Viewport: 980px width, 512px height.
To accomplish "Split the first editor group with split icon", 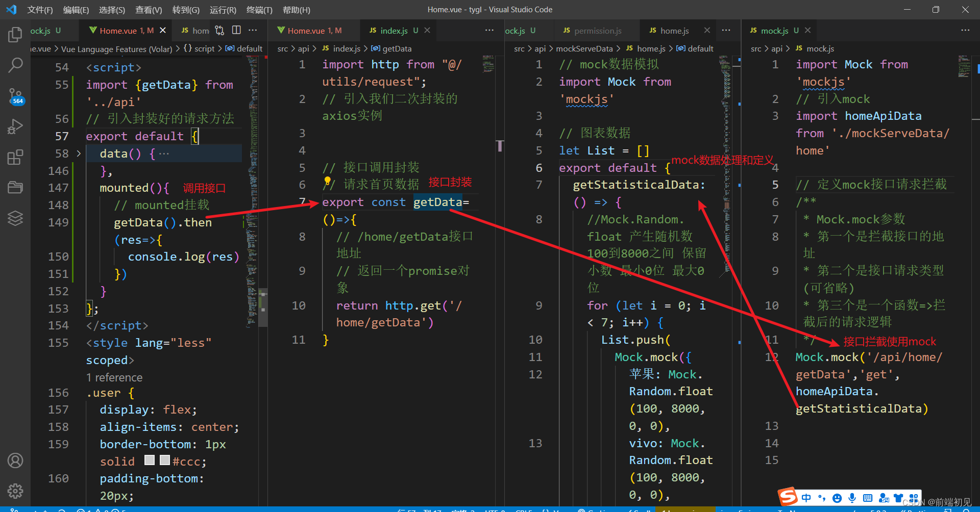I will pos(236,30).
